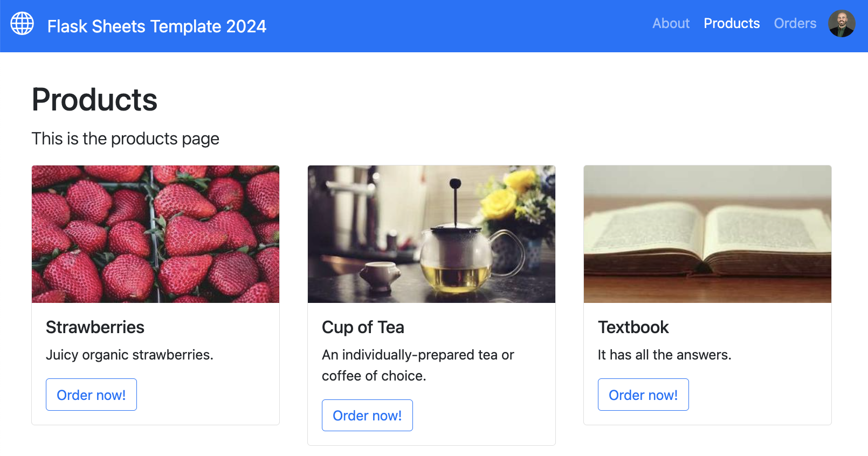
Task: Click the open book image on the Textbook card
Action: 707,233
